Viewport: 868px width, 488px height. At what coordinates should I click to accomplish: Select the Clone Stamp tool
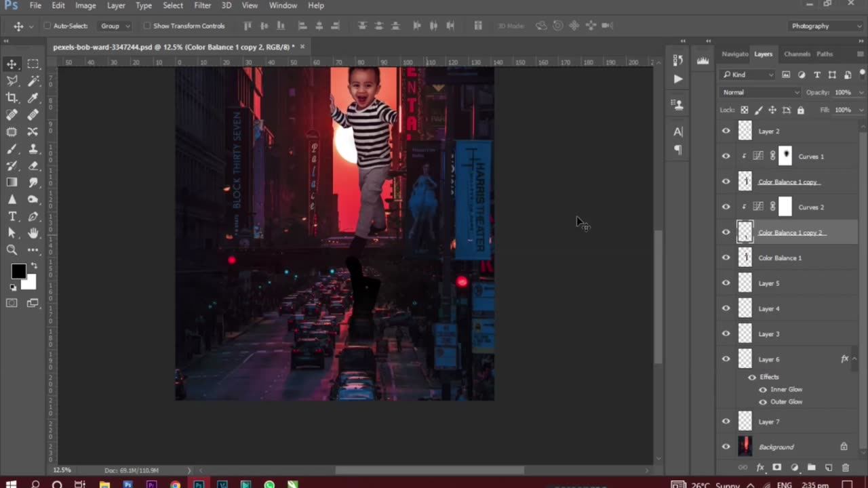pyautogui.click(x=33, y=148)
